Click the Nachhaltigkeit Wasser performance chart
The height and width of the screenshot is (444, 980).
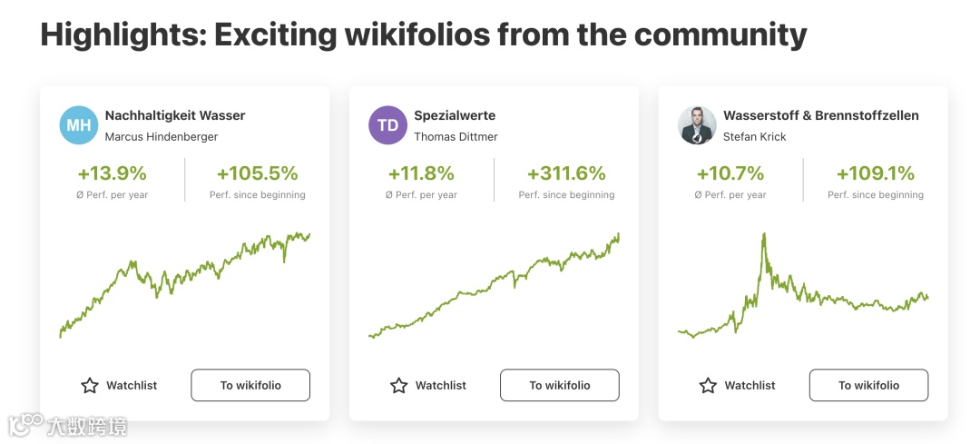click(185, 283)
